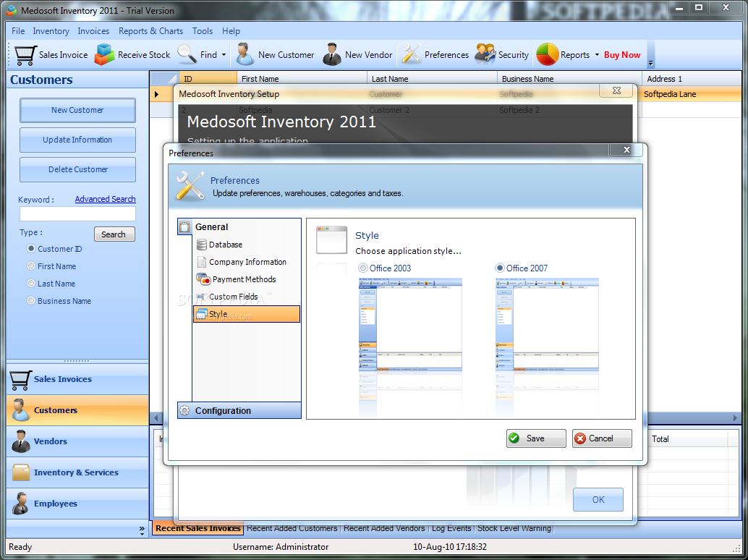Image resolution: width=748 pixels, height=560 pixels.
Task: Click Update Information button
Action: 77,140
